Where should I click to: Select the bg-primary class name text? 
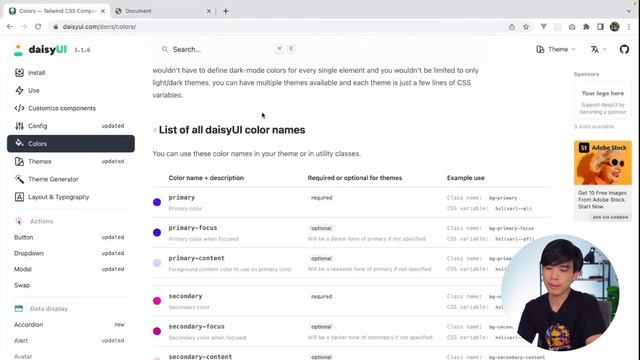(503, 198)
